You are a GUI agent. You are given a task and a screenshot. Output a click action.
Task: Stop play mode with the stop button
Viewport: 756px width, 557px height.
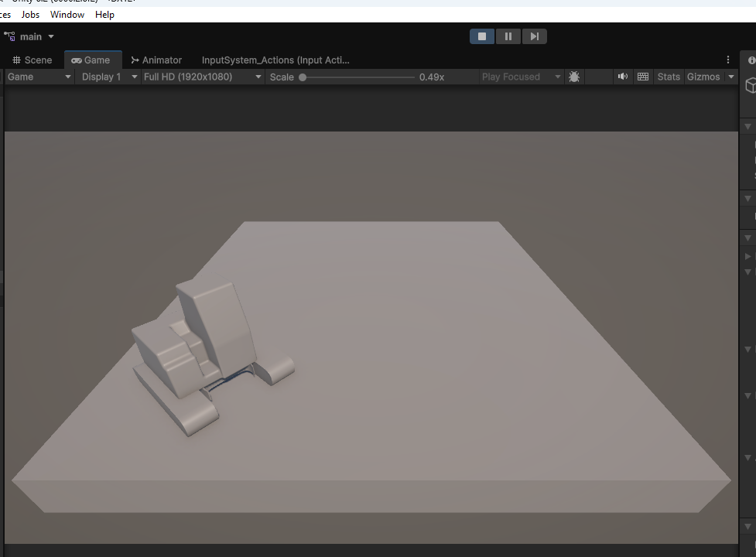[481, 36]
